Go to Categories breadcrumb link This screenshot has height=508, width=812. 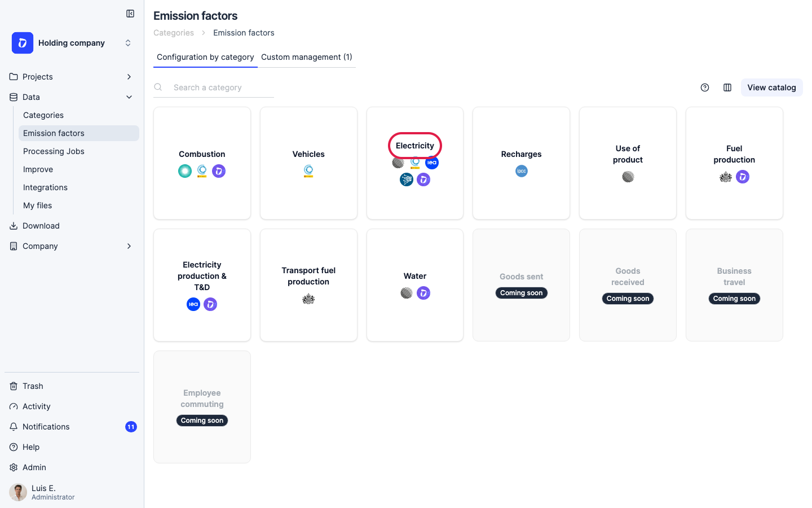click(174, 33)
